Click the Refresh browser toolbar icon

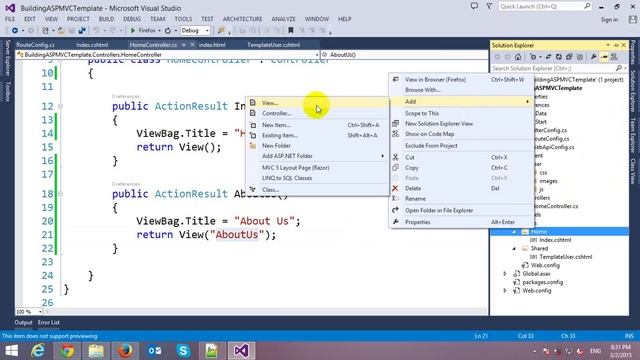coord(168,31)
